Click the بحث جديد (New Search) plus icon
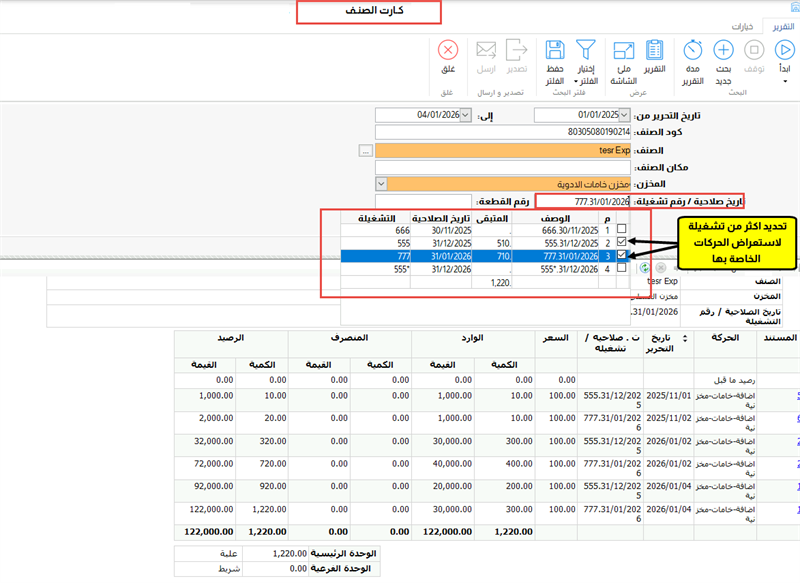 pyautogui.click(x=724, y=49)
